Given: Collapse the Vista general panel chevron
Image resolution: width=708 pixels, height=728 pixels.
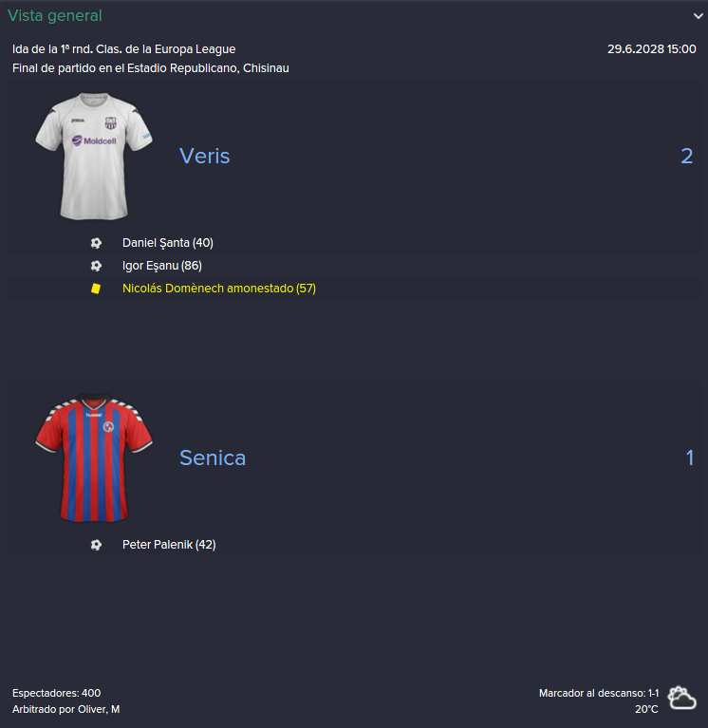Looking at the screenshot, I should (x=698, y=16).
